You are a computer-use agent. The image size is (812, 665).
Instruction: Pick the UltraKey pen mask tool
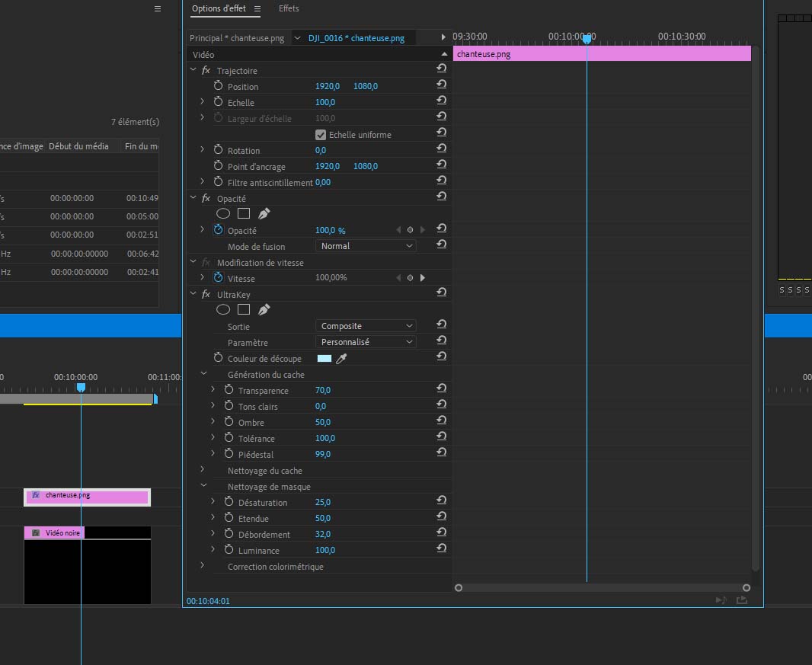point(264,310)
